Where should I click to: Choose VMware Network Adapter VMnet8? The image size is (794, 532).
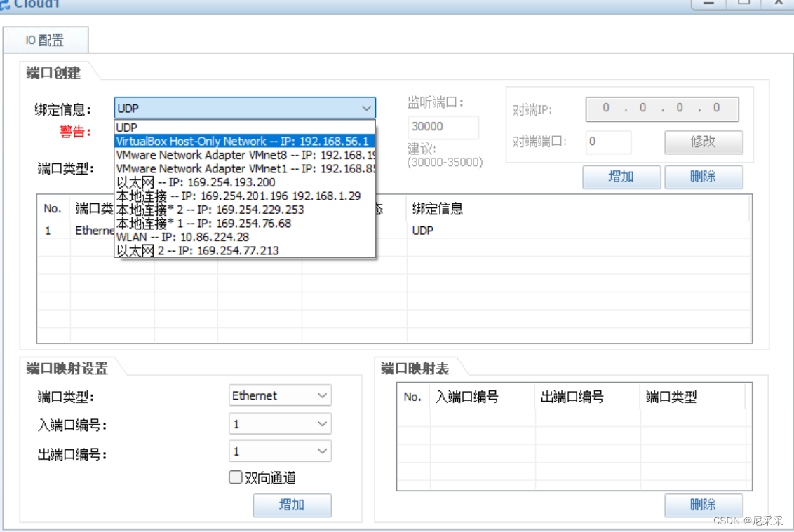(245, 155)
